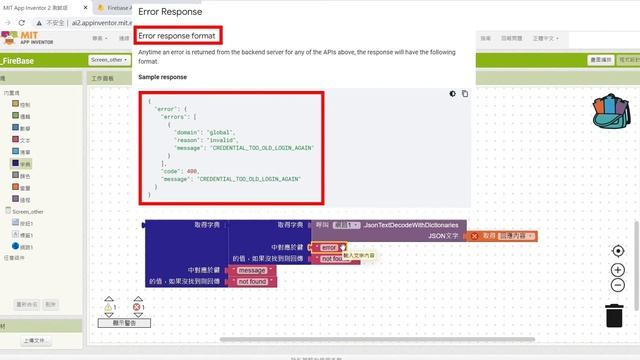Center the workspace with the target icon

[x=618, y=251]
